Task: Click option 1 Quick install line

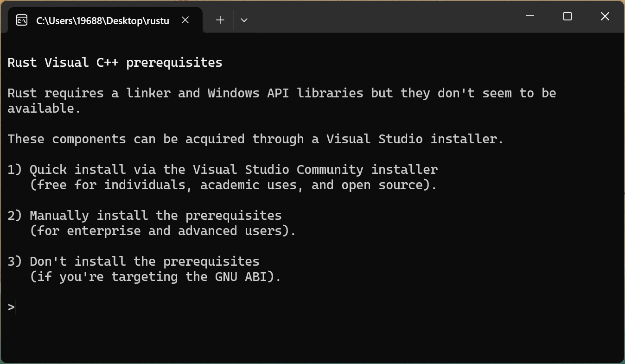Action: pos(223,170)
